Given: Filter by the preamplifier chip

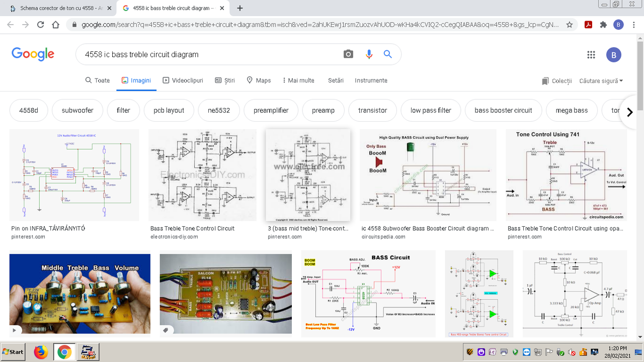Looking at the screenshot, I should click(271, 111).
